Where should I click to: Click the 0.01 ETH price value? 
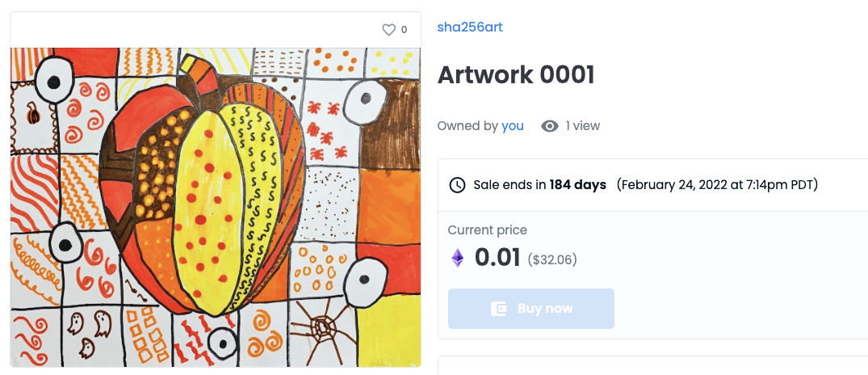point(497,258)
